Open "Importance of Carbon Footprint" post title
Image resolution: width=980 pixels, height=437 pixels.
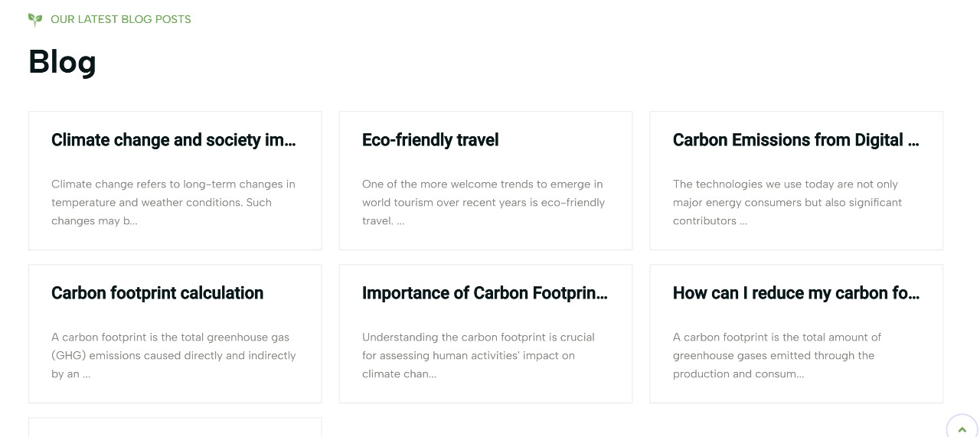[485, 293]
